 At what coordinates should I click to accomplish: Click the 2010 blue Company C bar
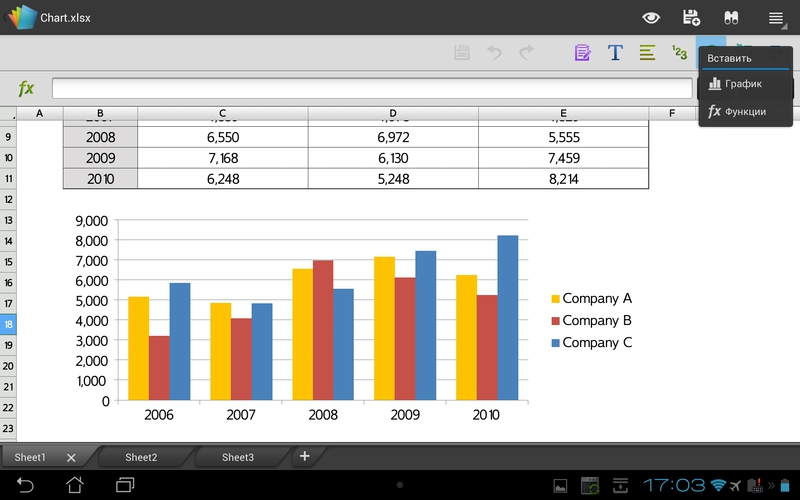click(508, 318)
